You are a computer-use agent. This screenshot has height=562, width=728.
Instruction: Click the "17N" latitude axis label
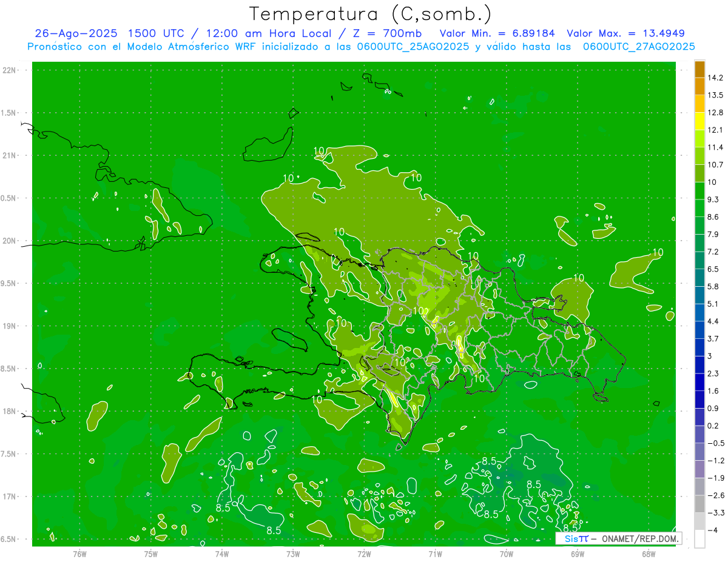(x=8, y=497)
